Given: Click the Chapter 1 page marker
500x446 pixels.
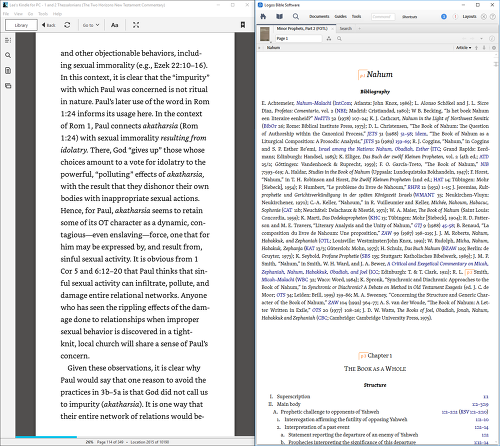Looking at the screenshot, I should pos(363,356).
